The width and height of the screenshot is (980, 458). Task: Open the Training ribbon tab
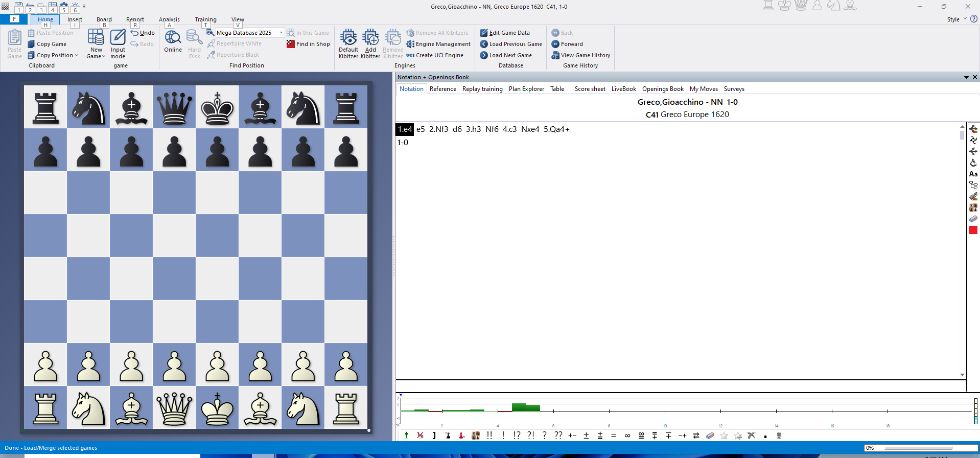(205, 19)
